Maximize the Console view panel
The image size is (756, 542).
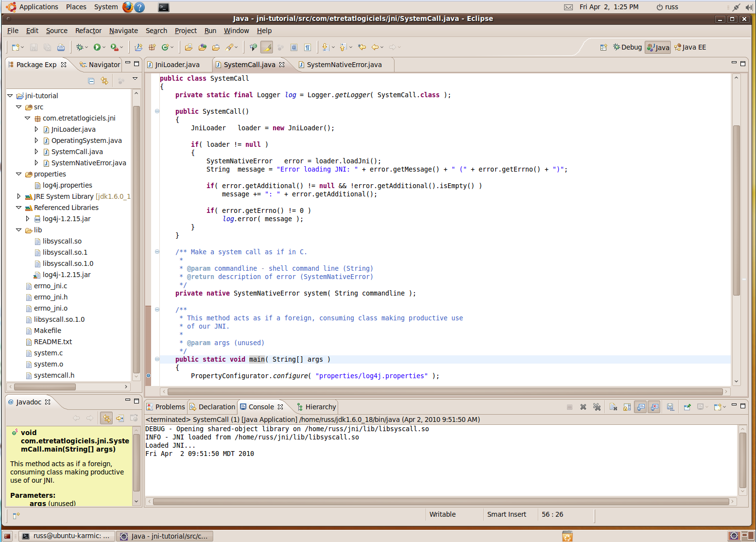[743, 405]
